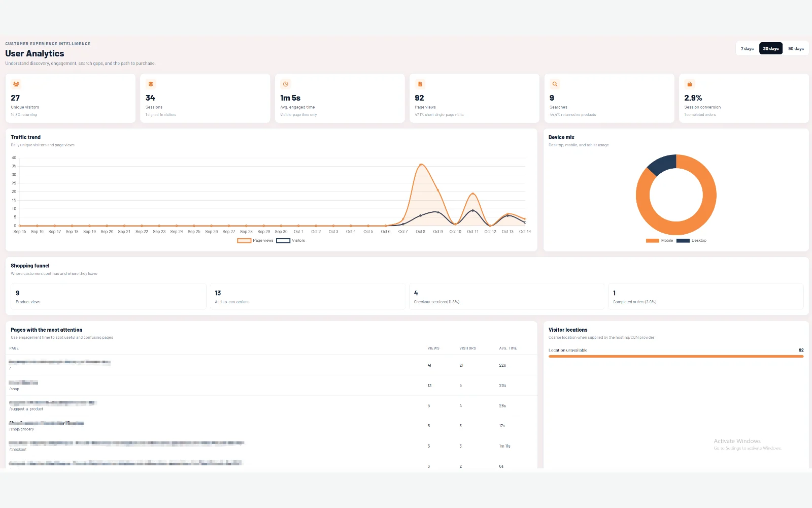Click the Session conversion bag icon

(x=689, y=84)
